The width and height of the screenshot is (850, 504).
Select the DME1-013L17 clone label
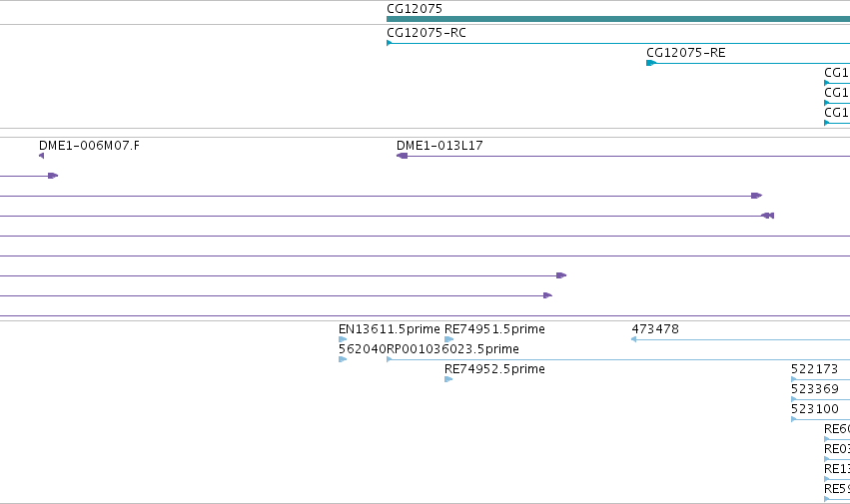point(439,146)
